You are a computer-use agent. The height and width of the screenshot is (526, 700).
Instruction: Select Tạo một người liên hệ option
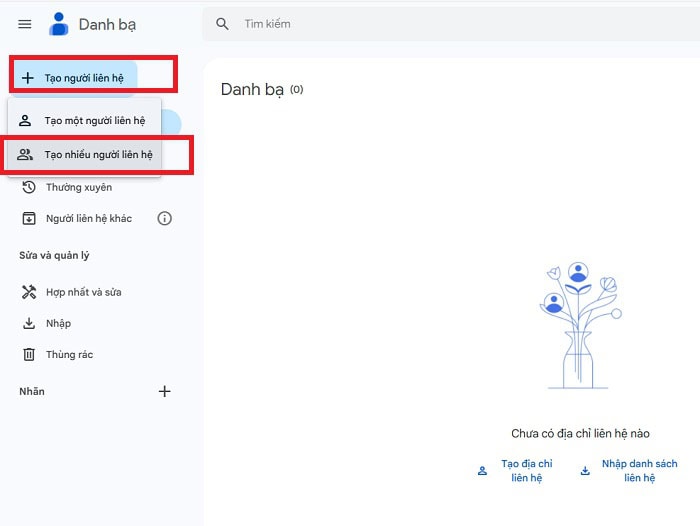tap(94, 121)
